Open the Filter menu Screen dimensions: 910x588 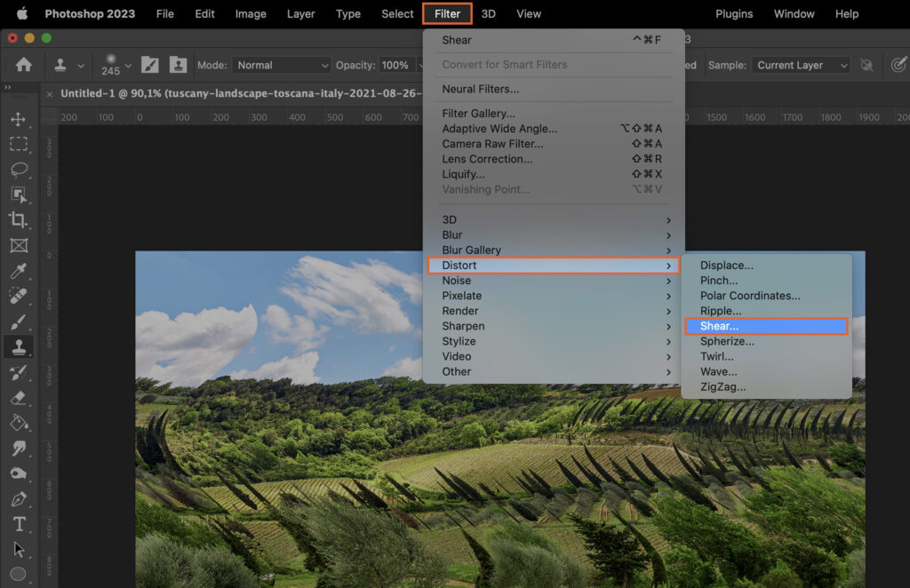point(446,13)
